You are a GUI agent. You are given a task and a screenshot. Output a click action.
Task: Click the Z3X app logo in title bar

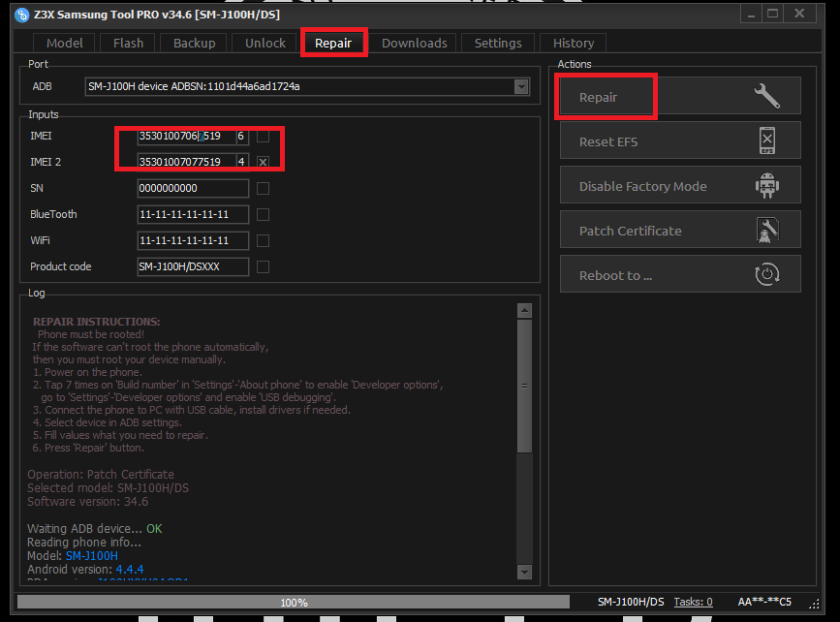tap(22, 15)
